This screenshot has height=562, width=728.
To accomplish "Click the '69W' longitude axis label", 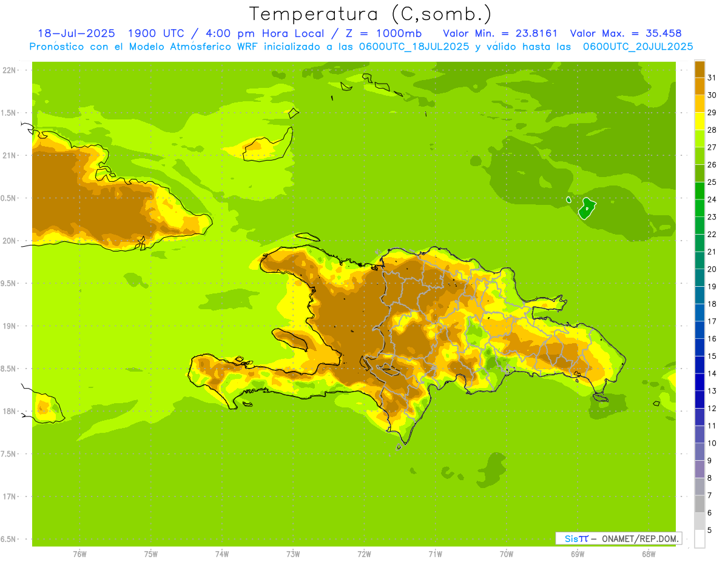I will [x=578, y=554].
